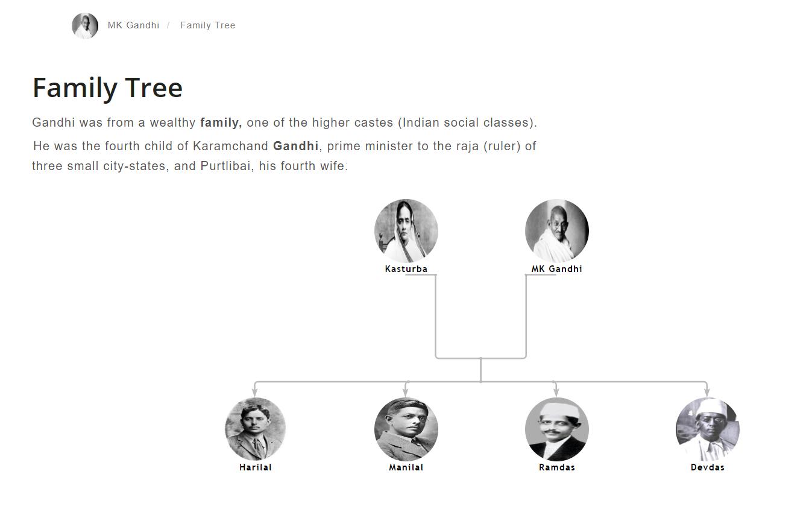Click the Family Tree page heading
The height and width of the screenshot is (509, 812).
tap(107, 88)
